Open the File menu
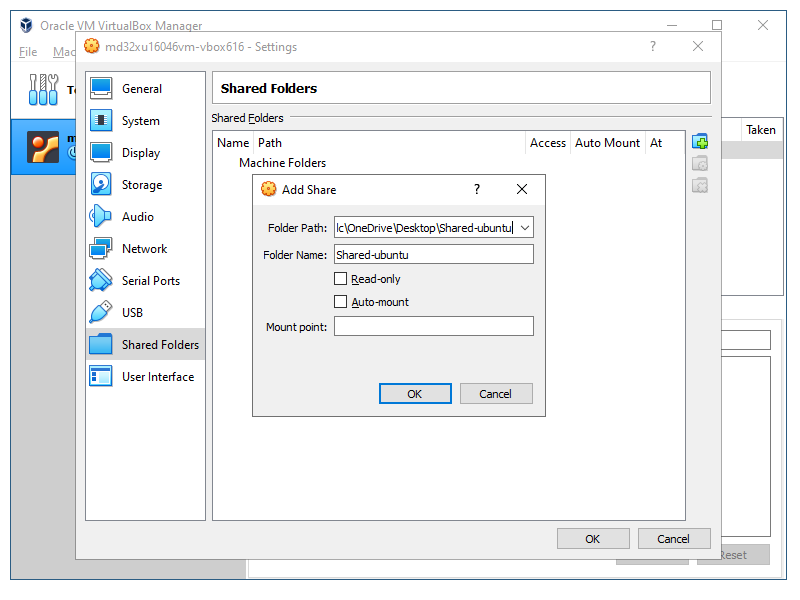Viewport: 800px width, 600px height. [28, 52]
